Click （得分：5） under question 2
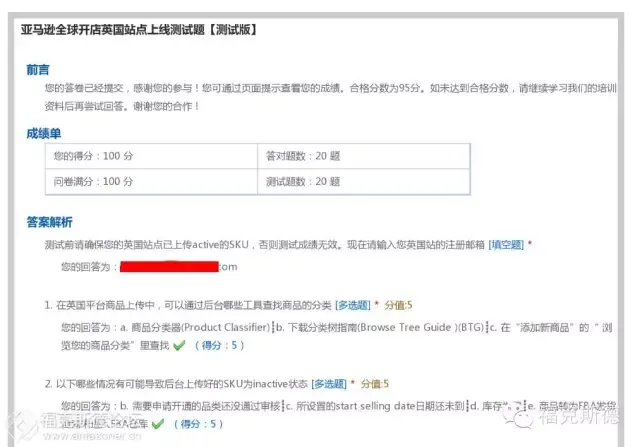This screenshot has width=640, height=447. pyautogui.click(x=198, y=424)
